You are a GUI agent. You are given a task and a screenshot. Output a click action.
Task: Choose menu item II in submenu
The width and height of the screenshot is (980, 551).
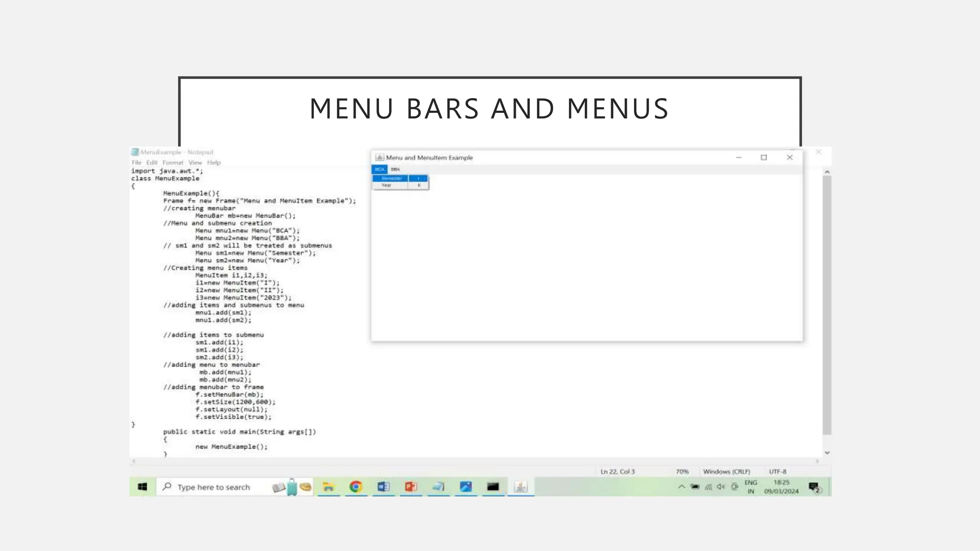(419, 186)
